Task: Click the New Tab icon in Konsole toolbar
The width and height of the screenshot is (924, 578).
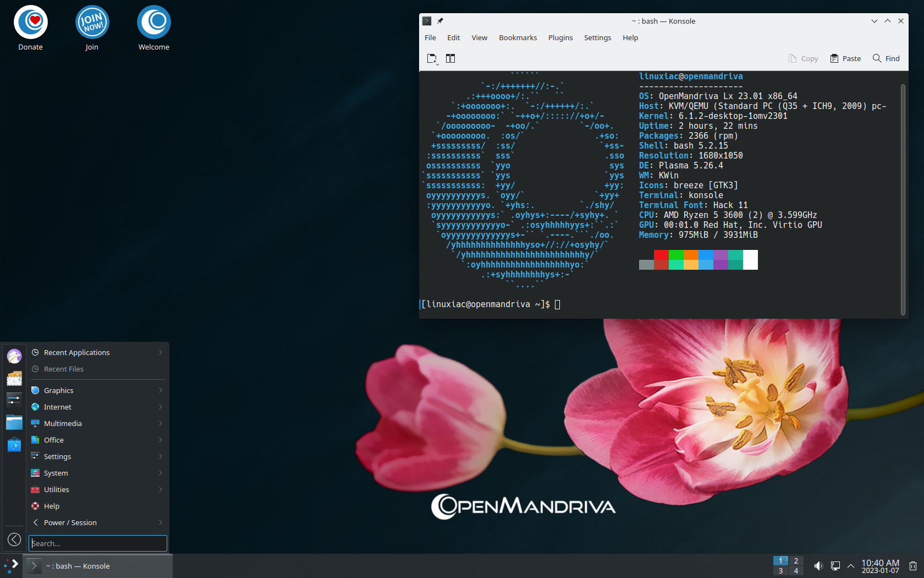Action: pyautogui.click(x=432, y=58)
